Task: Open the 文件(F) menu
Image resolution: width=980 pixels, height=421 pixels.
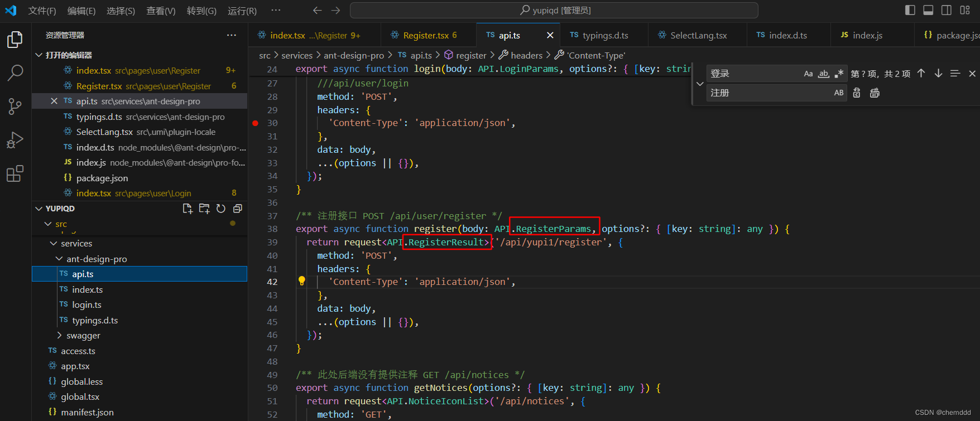Action: 42,11
